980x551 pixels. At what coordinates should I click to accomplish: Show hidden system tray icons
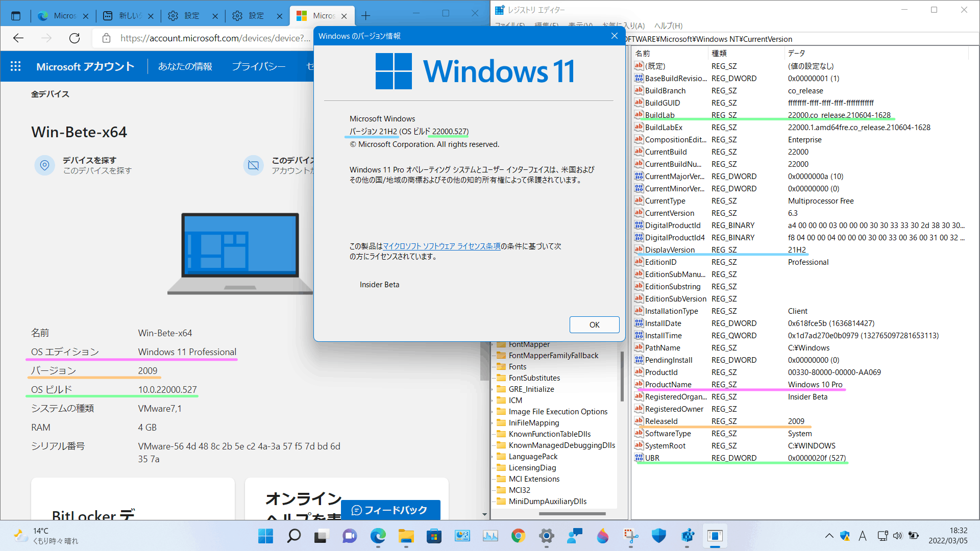coord(829,536)
